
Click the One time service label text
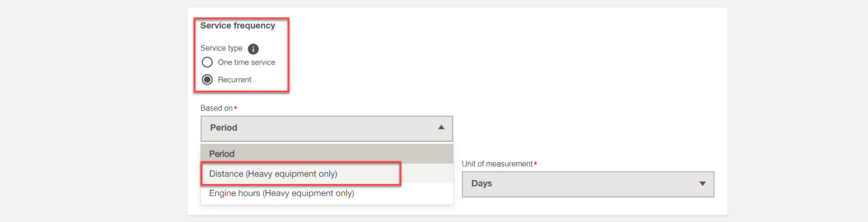click(247, 62)
